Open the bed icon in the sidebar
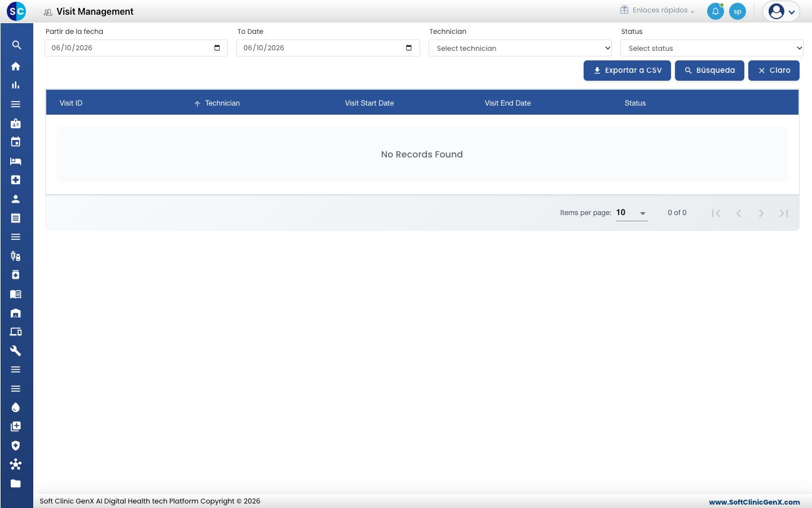The image size is (812, 508). point(16,161)
